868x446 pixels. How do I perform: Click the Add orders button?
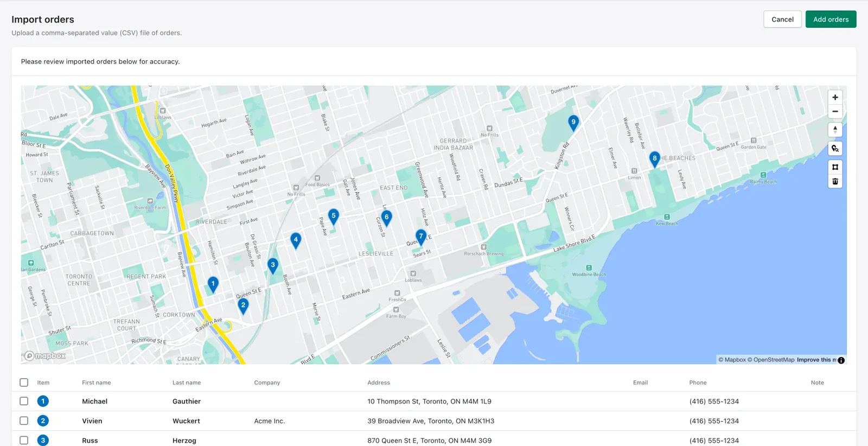pyautogui.click(x=831, y=20)
